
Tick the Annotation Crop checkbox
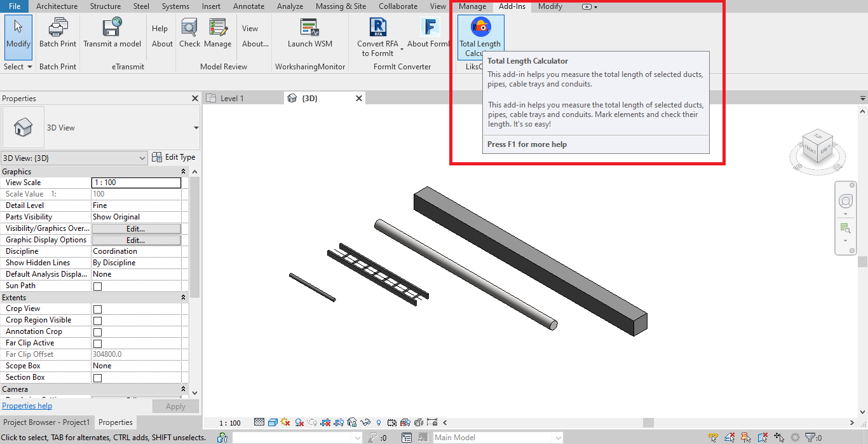(x=97, y=332)
